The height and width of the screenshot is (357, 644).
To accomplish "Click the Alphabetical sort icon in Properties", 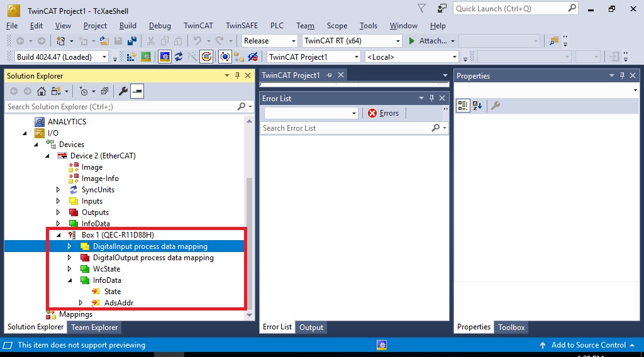I will (x=477, y=106).
